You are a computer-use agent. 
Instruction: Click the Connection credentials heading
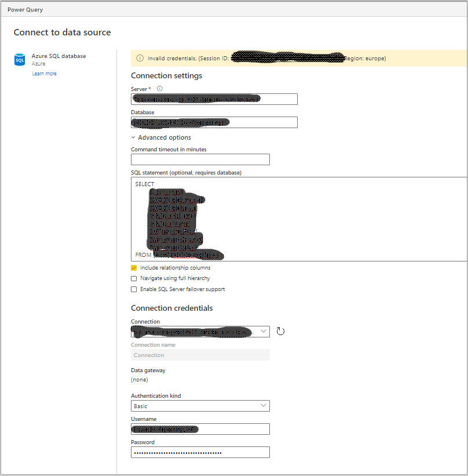point(171,308)
